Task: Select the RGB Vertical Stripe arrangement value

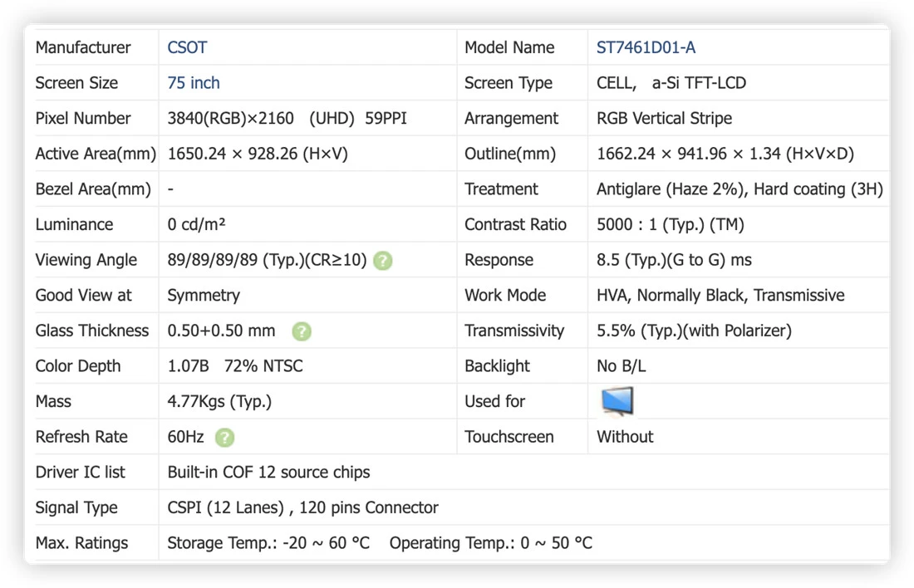Action: (x=664, y=118)
